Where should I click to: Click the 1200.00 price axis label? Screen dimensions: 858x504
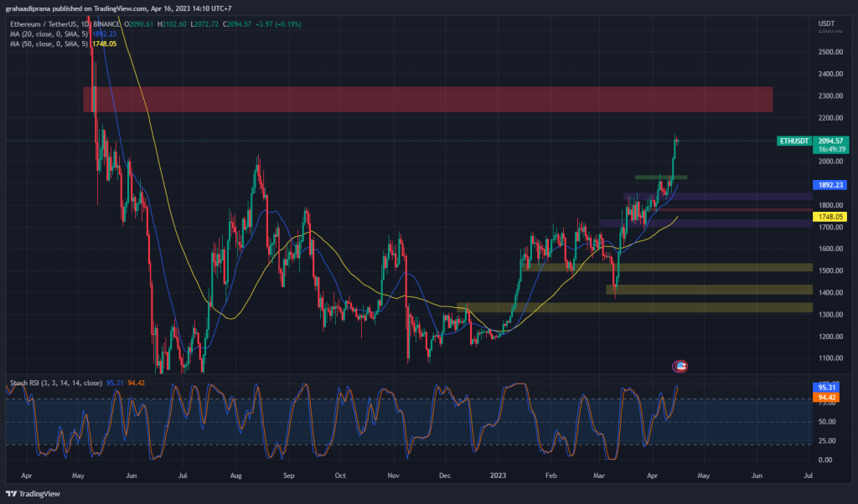point(830,337)
